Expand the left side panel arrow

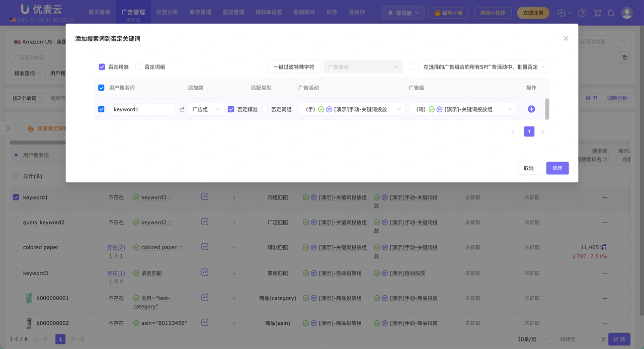click(7, 128)
